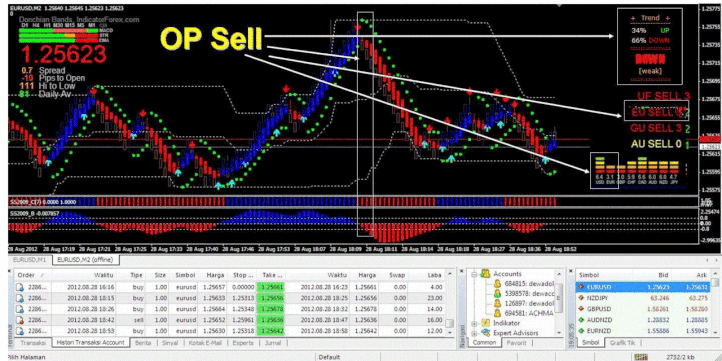Click the user icon for account 126897
Image resolution: width=722 pixels, height=361 pixels.
coord(497,303)
